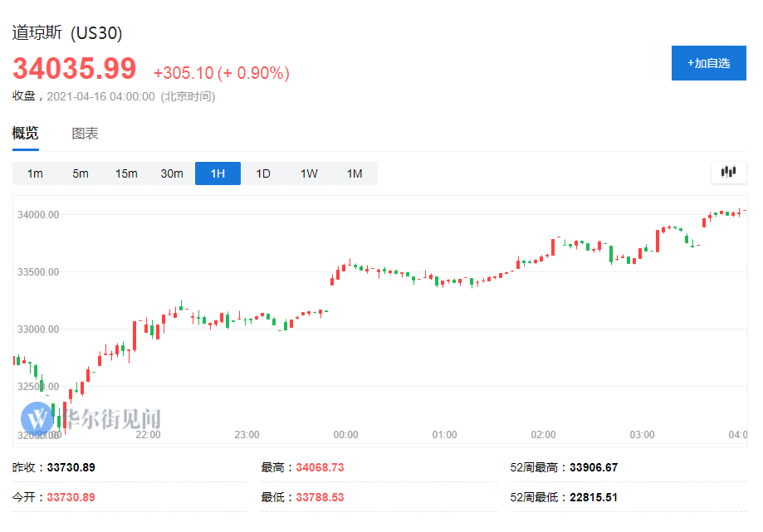Select the 1W interval

coord(309,173)
